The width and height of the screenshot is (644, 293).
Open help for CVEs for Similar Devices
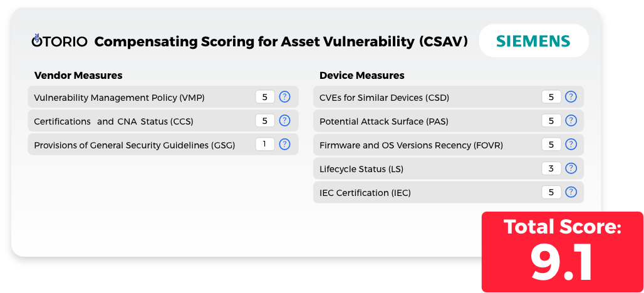tap(571, 97)
